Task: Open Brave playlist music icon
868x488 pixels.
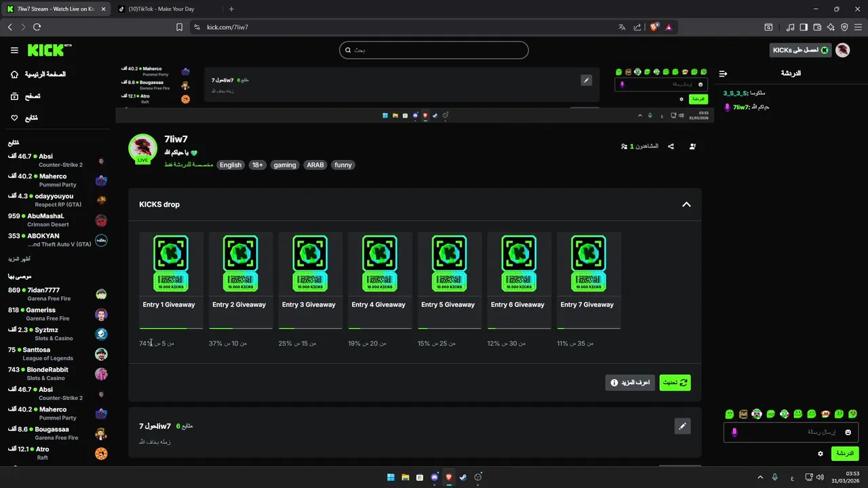Action: (x=790, y=27)
